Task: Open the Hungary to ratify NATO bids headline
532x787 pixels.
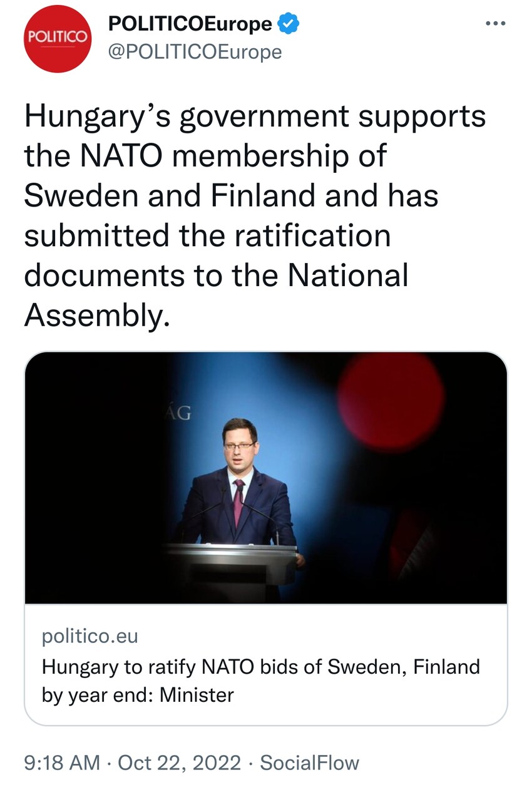Action: pos(260,666)
